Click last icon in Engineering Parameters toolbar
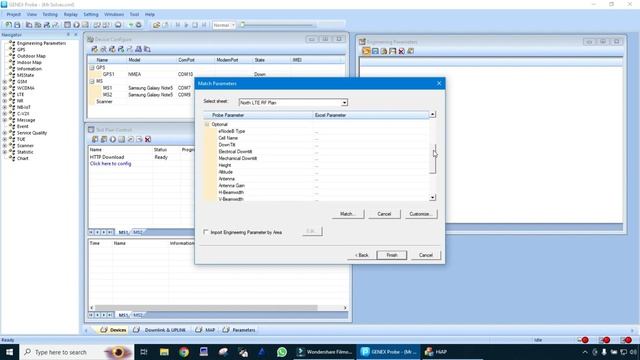Image resolution: width=640 pixels, height=360 pixels. tap(410, 51)
